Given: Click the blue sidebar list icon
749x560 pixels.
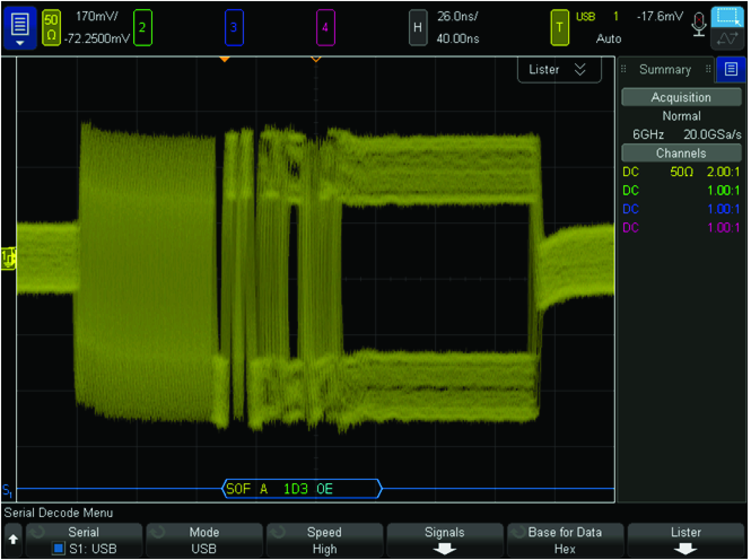Looking at the screenshot, I should pos(731,70).
